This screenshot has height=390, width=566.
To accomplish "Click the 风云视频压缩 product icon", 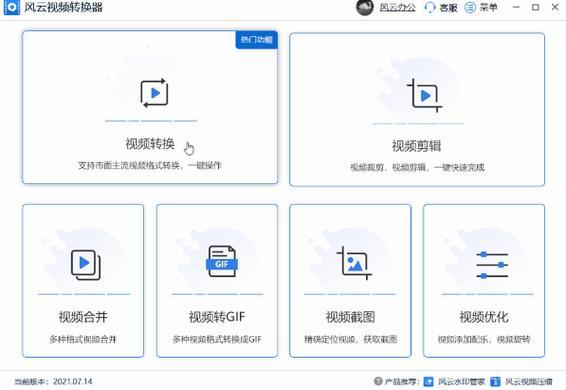I will pyautogui.click(x=495, y=381).
